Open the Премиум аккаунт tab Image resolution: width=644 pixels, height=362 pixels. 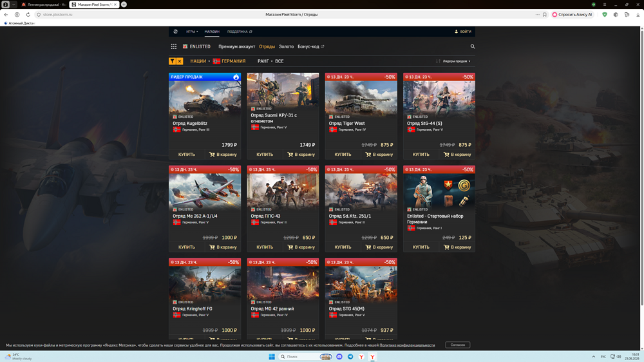[236, 46]
